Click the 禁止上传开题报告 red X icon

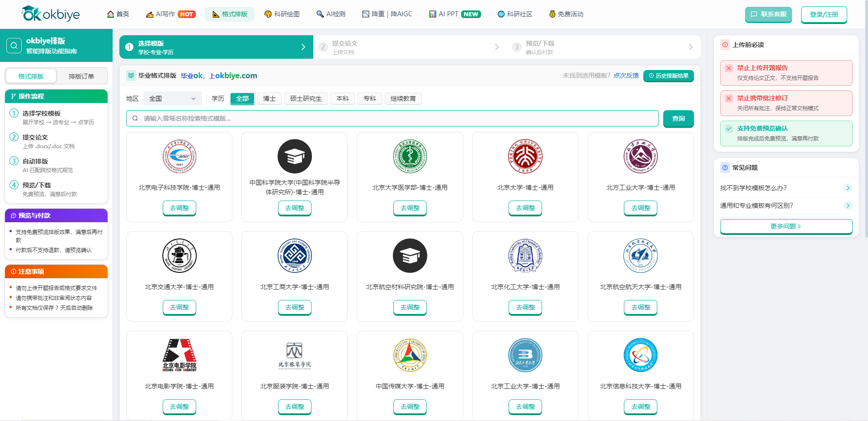[x=729, y=68]
